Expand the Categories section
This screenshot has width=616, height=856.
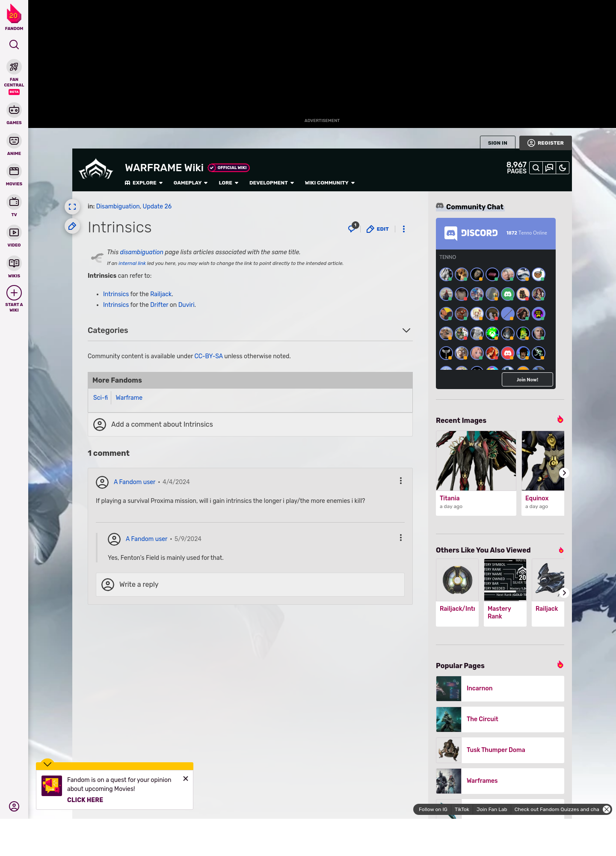click(x=406, y=330)
